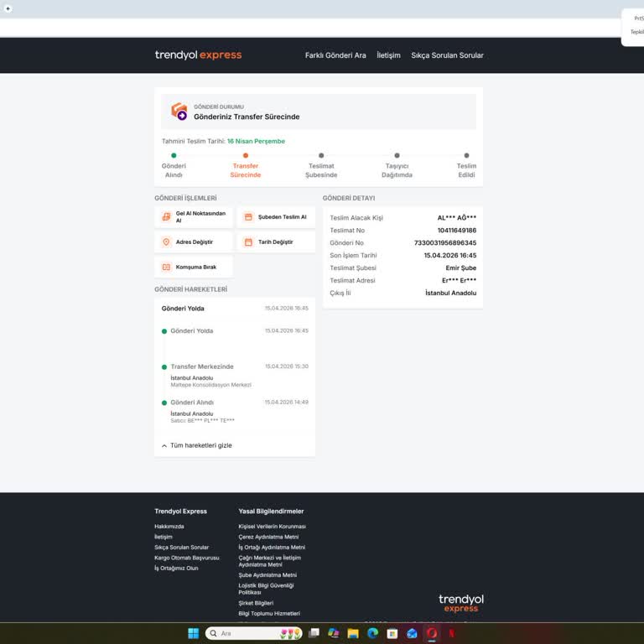Open the Şirket Bilgileri footer link
The height and width of the screenshot is (644, 644).
[256, 603]
